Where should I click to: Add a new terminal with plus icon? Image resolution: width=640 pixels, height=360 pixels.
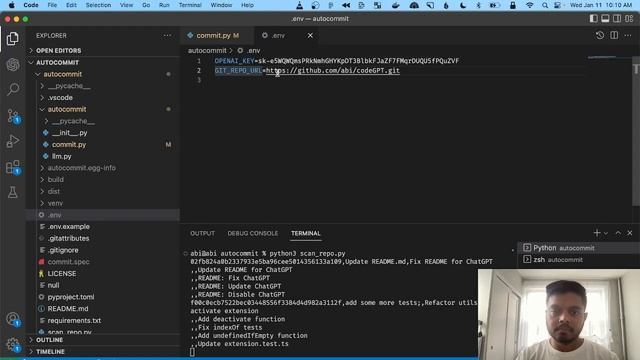[x=597, y=233]
